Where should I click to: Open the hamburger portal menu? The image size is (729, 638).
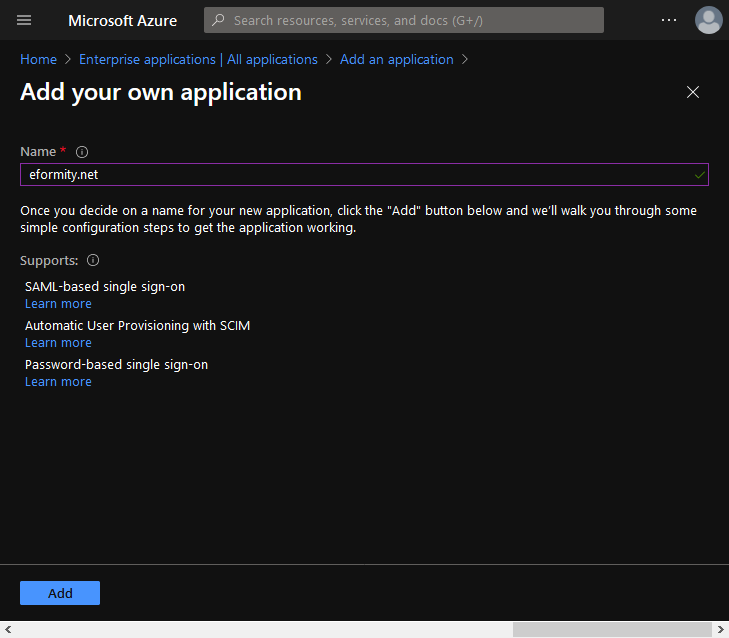[x=24, y=20]
